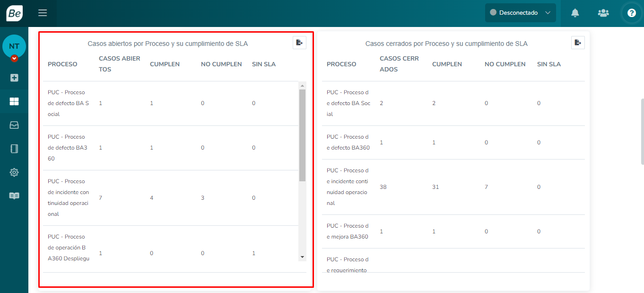The height and width of the screenshot is (293, 644).
Task: Click open cases count 7 for incidente
Action: coord(101,198)
